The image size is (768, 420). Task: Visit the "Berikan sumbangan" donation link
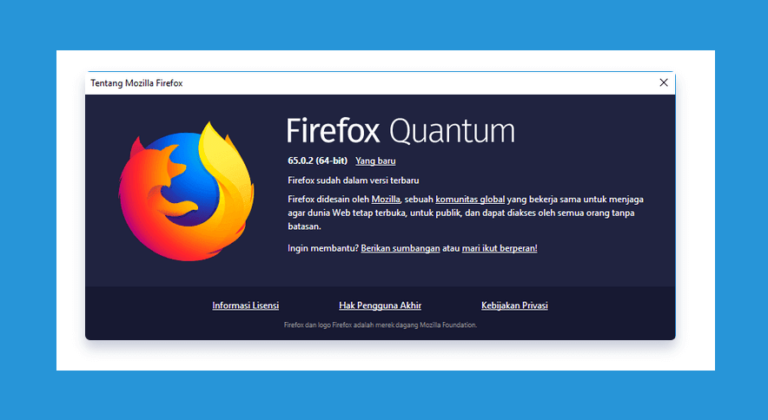pos(400,248)
